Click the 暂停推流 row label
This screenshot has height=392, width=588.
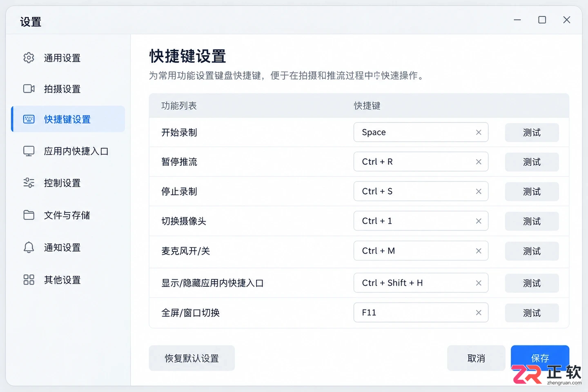pyautogui.click(x=179, y=162)
